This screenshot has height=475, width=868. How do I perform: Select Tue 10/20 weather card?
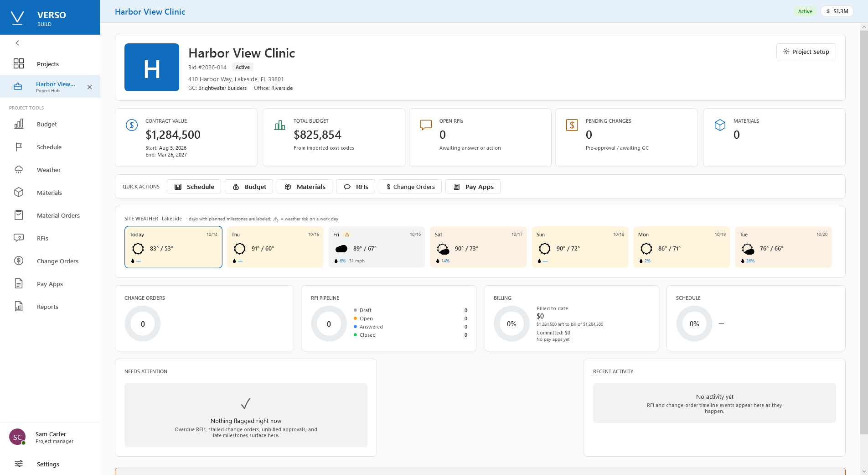pyautogui.click(x=783, y=247)
